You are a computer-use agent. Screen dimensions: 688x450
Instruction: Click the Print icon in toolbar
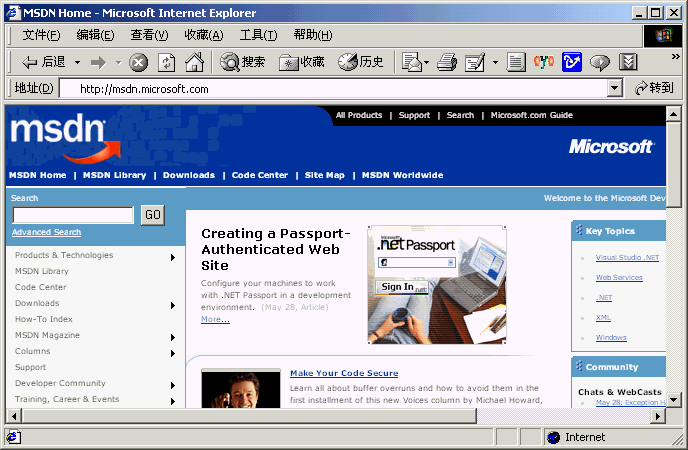tap(446, 62)
